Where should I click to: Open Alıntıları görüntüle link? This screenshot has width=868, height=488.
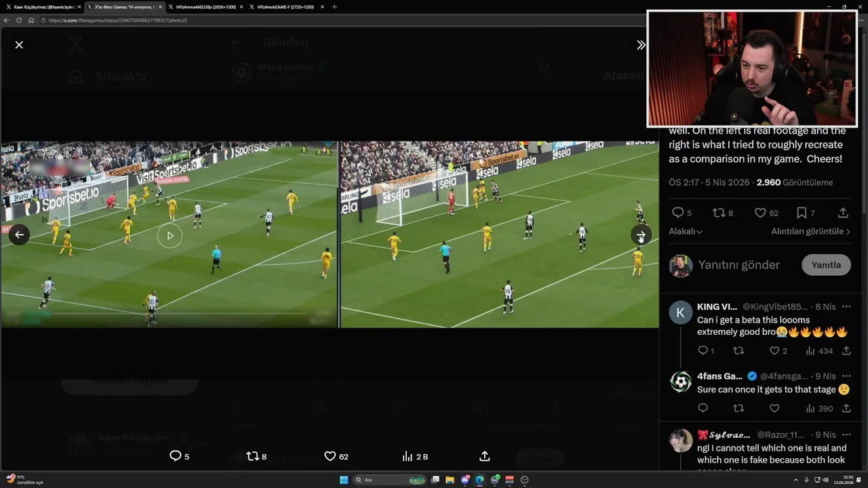810,231
